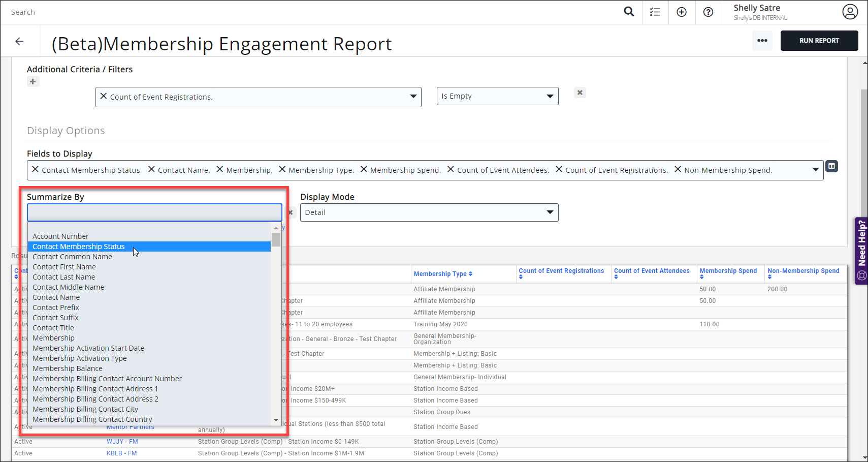Choose Membership Balance in the list
The width and height of the screenshot is (868, 462).
click(68, 368)
